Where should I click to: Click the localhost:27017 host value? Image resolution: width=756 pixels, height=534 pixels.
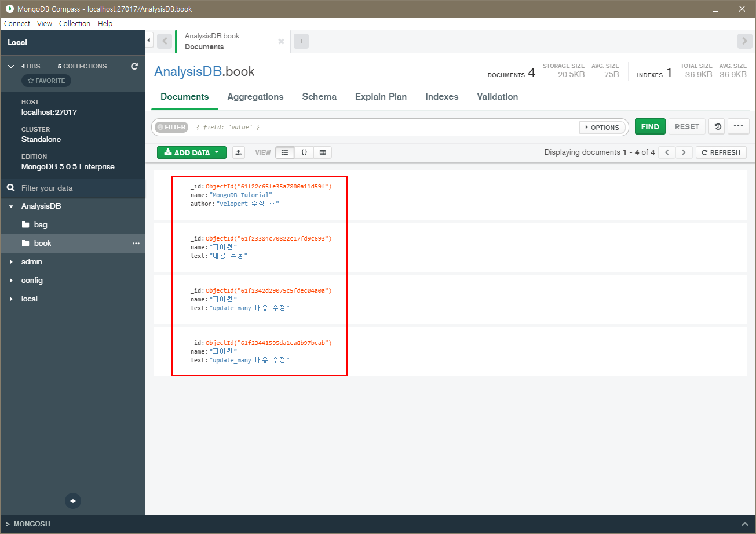(49, 112)
